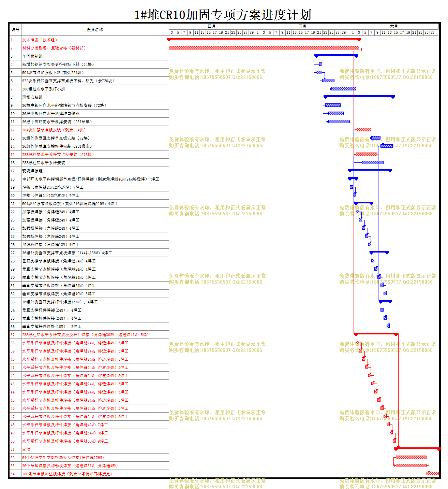
Task: Click the red Gantt bar for task 54
Action: (x=433, y=474)
